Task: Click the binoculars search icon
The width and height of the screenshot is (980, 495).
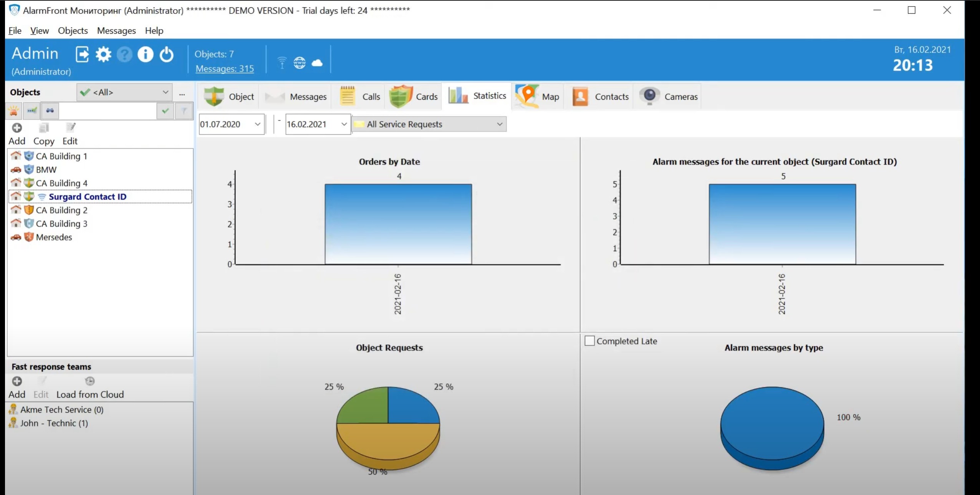Action: [x=50, y=111]
